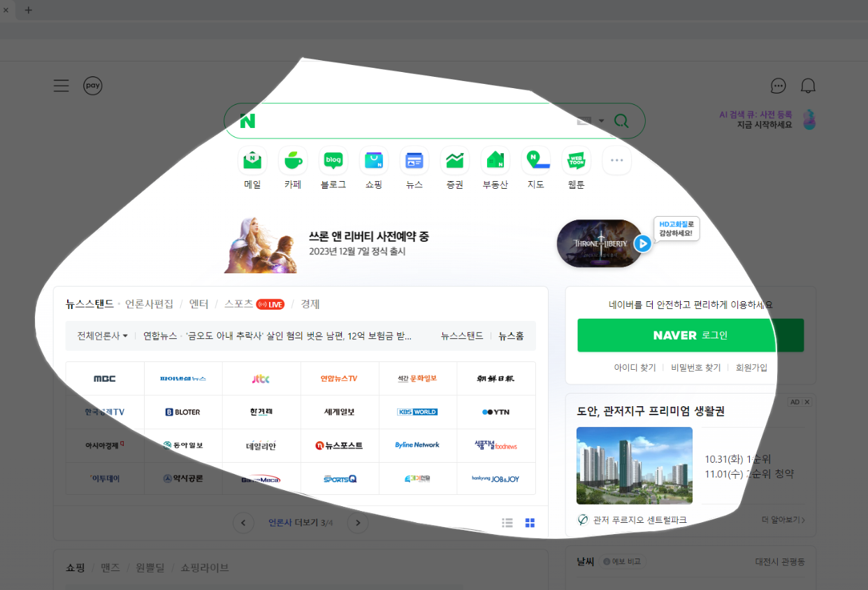This screenshot has height=590, width=868.
Task: Open the YTN press logo
Action: (496, 412)
